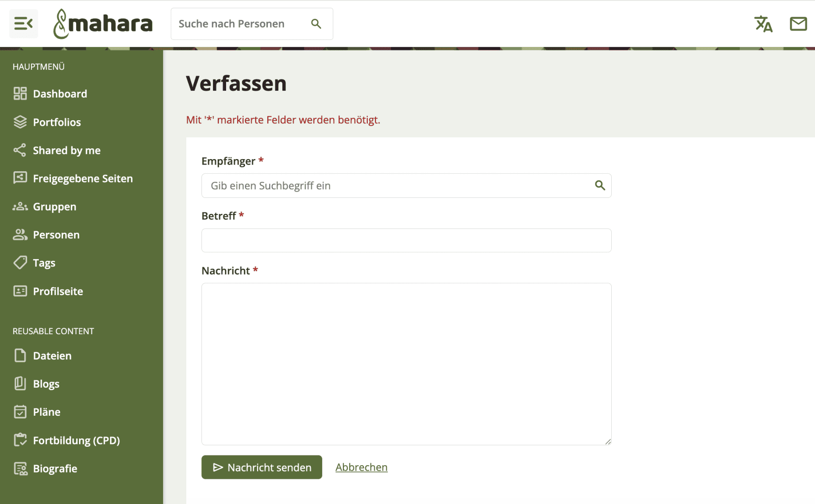This screenshot has height=504, width=815.
Task: Click the Portfolios layers icon
Action: pyautogui.click(x=20, y=122)
